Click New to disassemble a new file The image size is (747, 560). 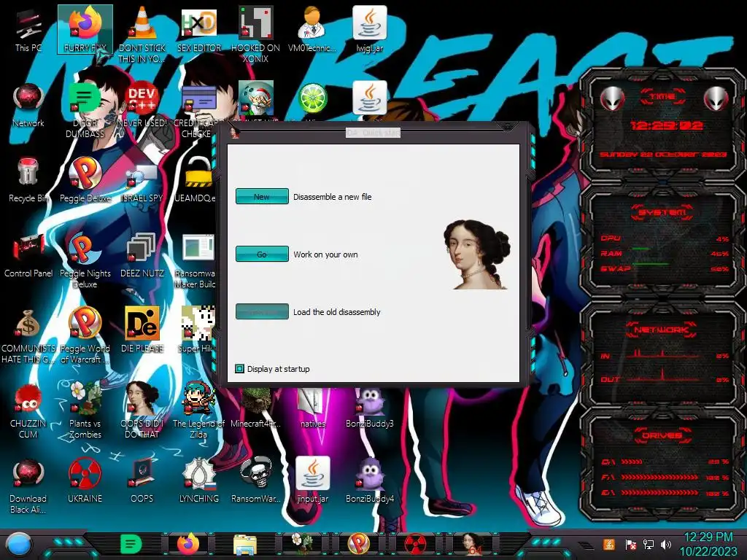262,196
